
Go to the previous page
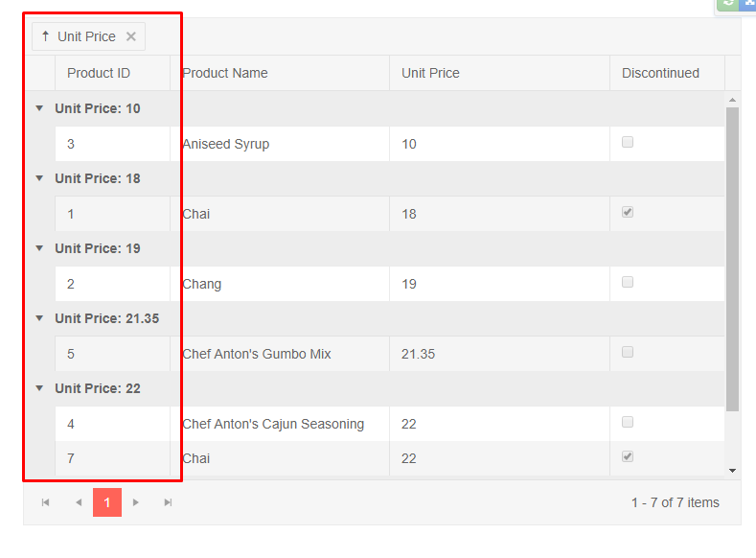click(78, 502)
